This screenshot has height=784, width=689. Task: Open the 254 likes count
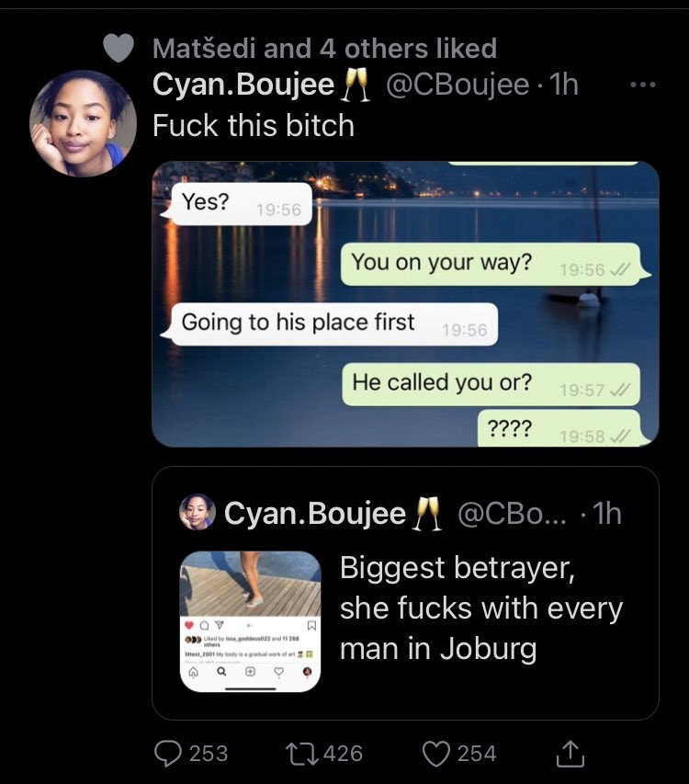point(477,754)
